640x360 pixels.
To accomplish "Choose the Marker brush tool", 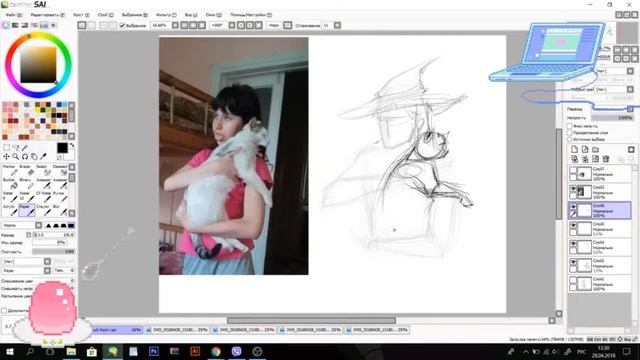I will [x=10, y=171].
